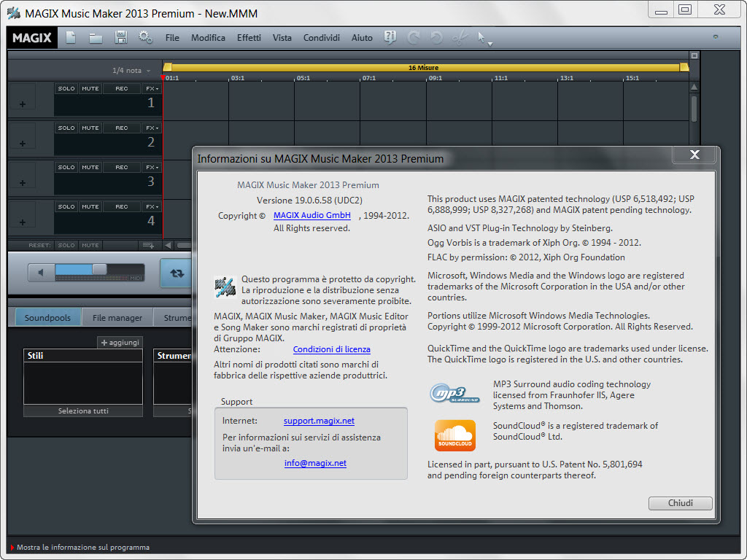Switch to Soundpools tab
This screenshot has width=747, height=560.
pyautogui.click(x=47, y=318)
